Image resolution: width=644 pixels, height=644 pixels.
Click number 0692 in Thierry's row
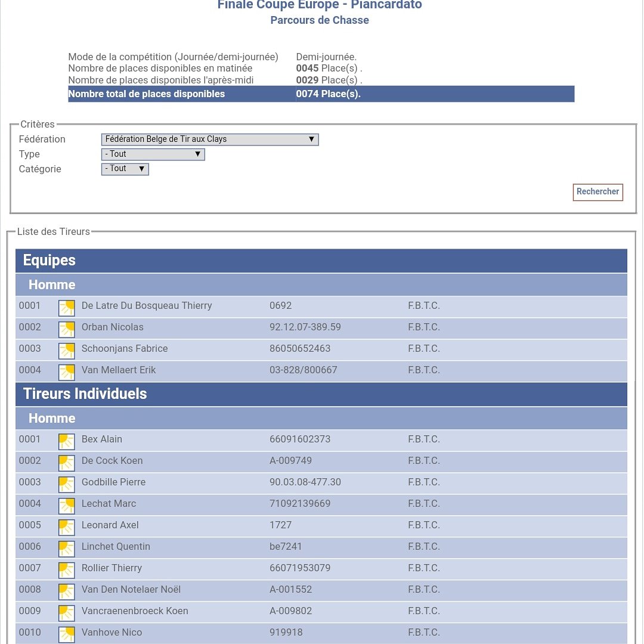[280, 305]
